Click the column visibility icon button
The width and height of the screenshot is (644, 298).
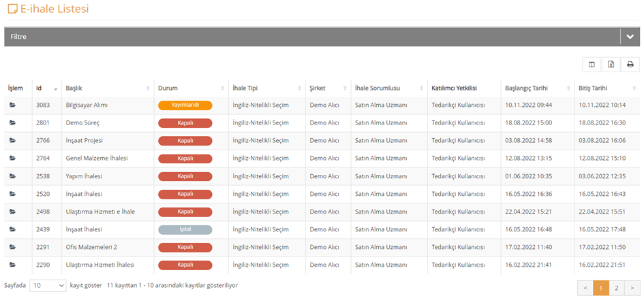click(592, 65)
